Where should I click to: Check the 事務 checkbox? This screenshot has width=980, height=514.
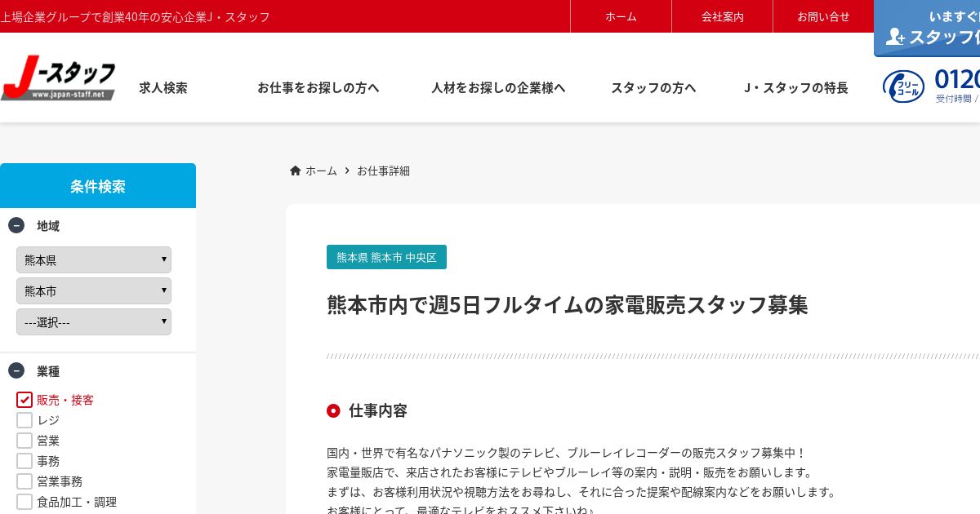(24, 461)
